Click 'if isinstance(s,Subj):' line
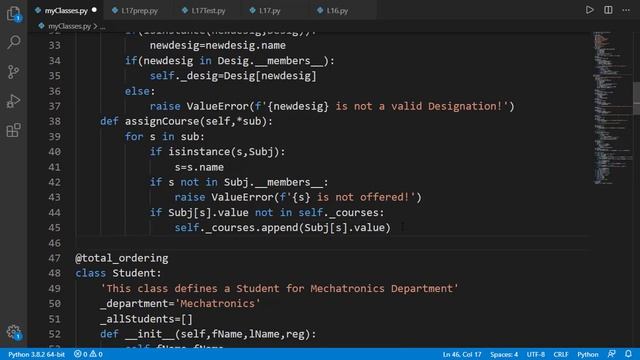The height and width of the screenshot is (360, 640). coord(217,152)
